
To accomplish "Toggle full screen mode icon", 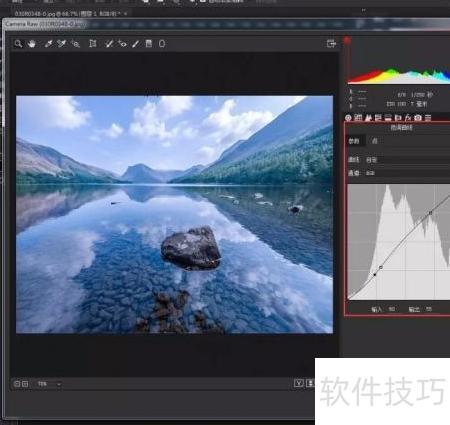I will pos(331,44).
